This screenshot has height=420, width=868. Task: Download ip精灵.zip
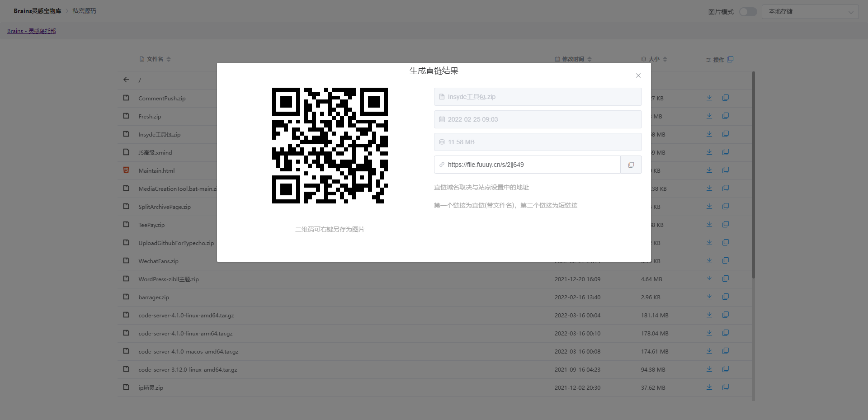tap(709, 387)
